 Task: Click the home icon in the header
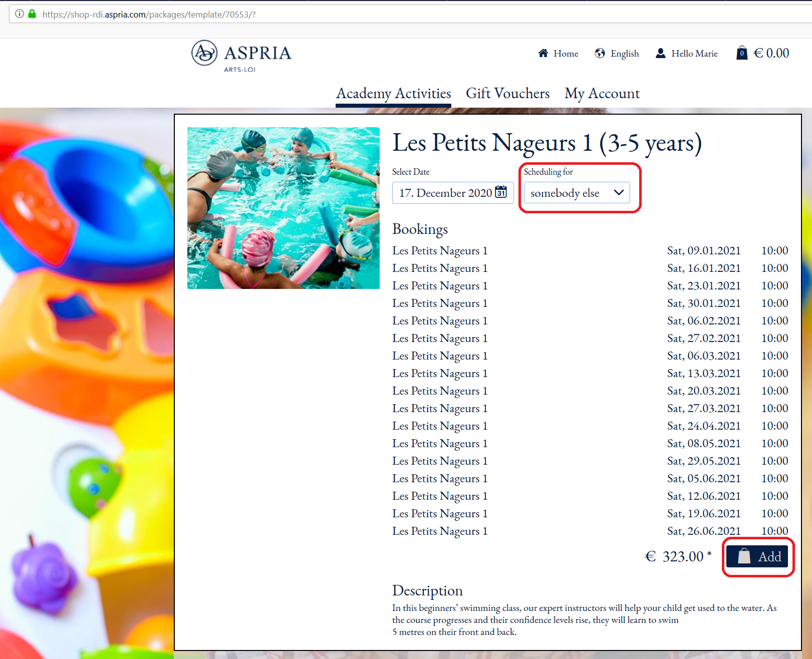tap(543, 53)
